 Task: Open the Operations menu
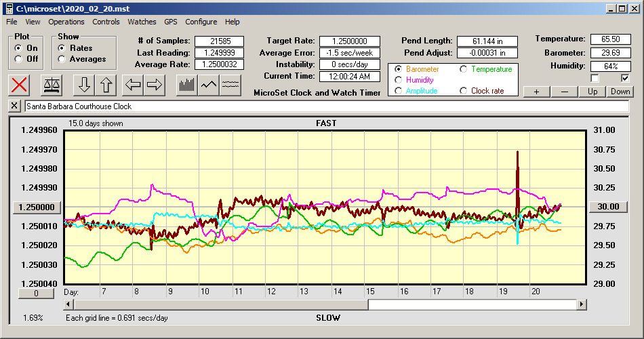[x=66, y=22]
